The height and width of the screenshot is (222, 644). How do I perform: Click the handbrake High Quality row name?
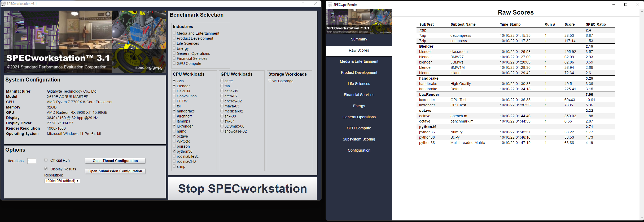pos(460,84)
